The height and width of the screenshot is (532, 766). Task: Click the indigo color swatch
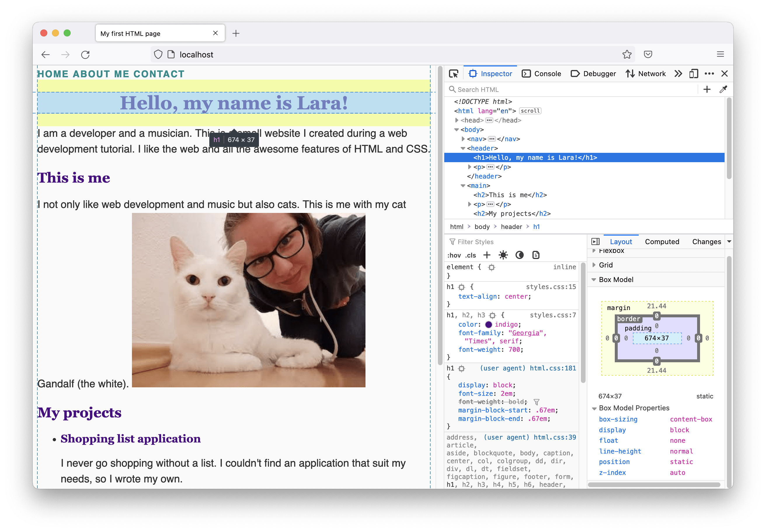(x=488, y=324)
